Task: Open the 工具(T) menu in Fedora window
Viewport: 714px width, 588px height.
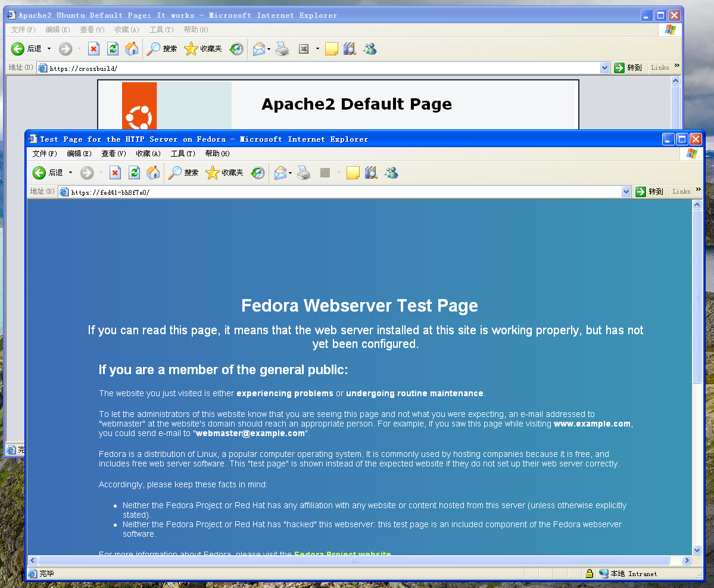Action: [x=183, y=154]
